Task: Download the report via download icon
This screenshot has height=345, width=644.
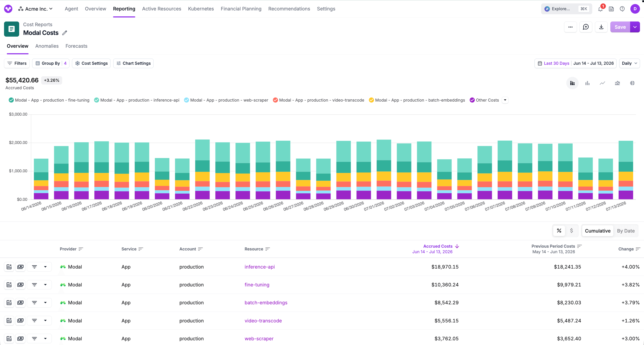Action: (x=601, y=27)
